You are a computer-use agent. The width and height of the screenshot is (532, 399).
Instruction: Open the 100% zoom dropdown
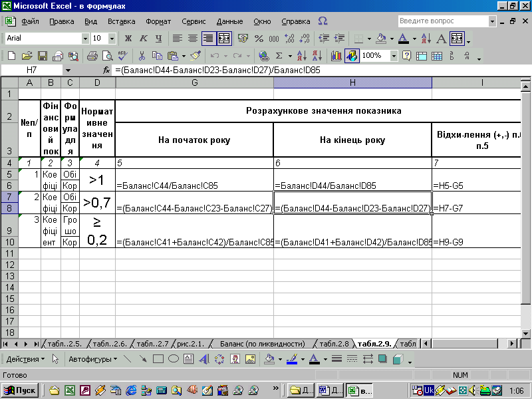(x=394, y=56)
